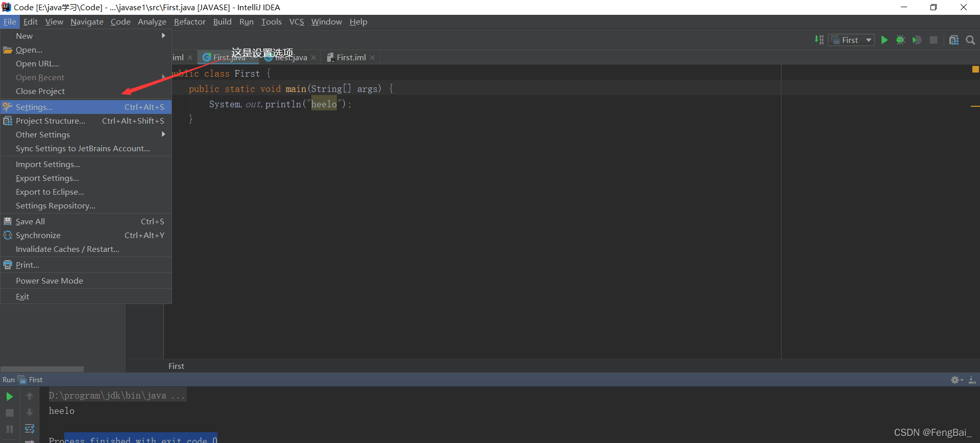Viewport: 980px width, 443px height.
Task: Choose Open... from the File menu
Action: pyautogui.click(x=86, y=50)
